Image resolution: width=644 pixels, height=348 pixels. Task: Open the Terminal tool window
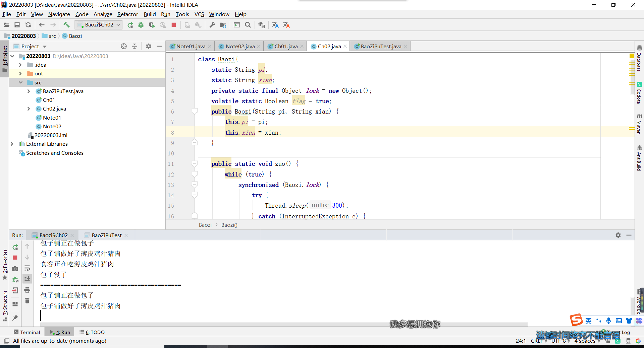click(27, 332)
